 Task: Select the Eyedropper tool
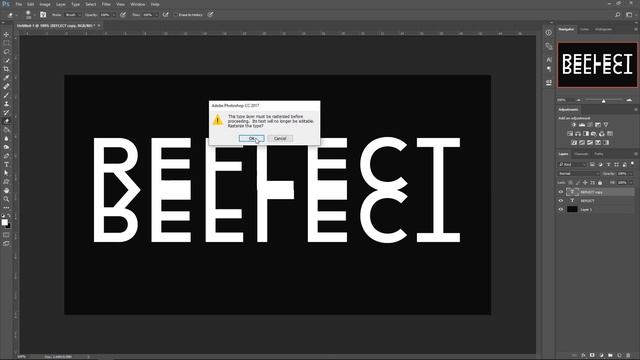(x=6, y=78)
